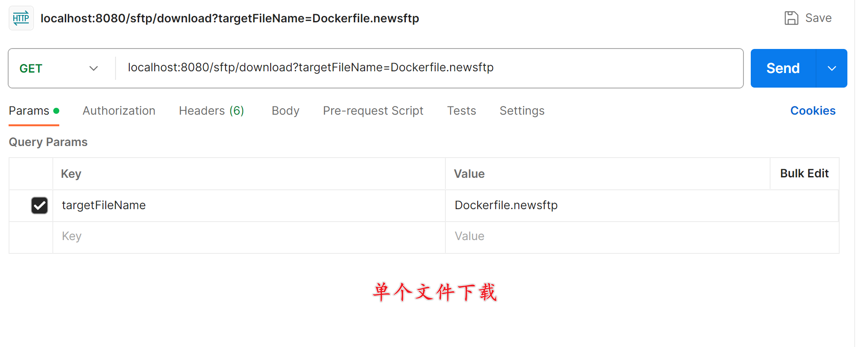Expand the Send options arrow
This screenshot has width=868, height=347.
click(x=831, y=68)
